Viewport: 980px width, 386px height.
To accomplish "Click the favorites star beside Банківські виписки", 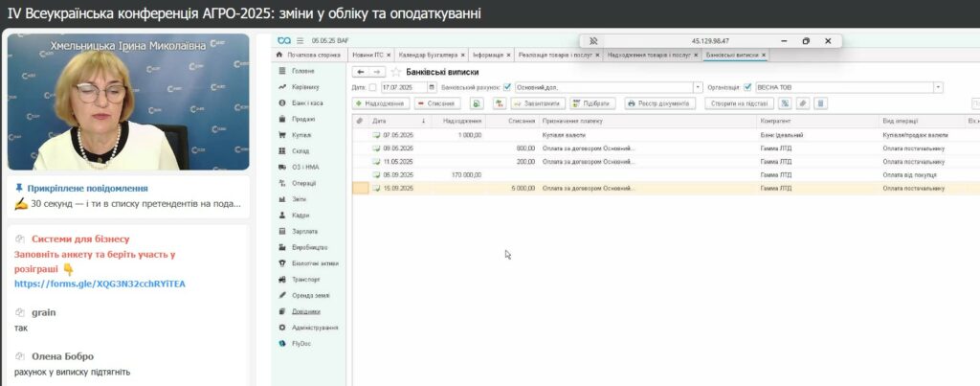I will pos(396,72).
